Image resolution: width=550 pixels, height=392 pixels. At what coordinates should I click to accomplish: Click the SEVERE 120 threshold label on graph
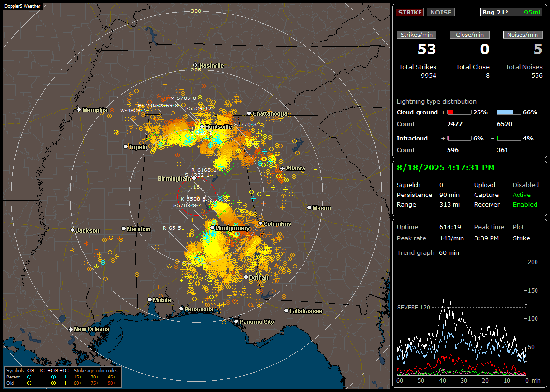click(413, 308)
